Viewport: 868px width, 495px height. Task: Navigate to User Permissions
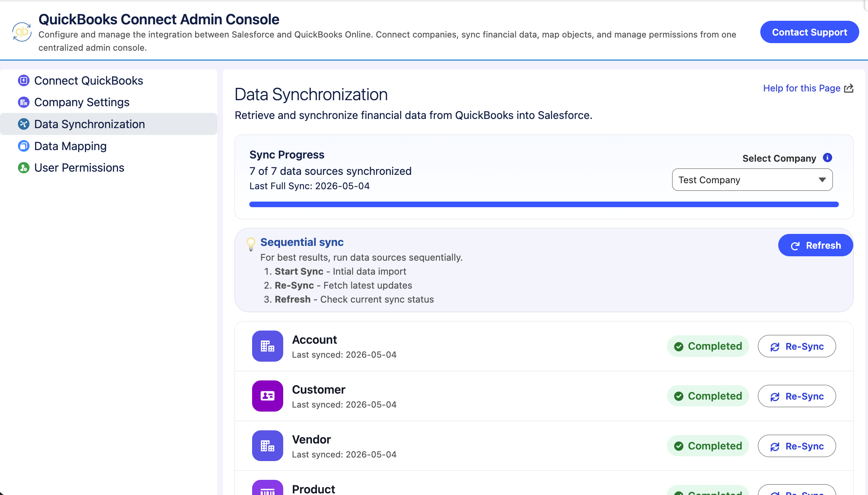[108, 168]
